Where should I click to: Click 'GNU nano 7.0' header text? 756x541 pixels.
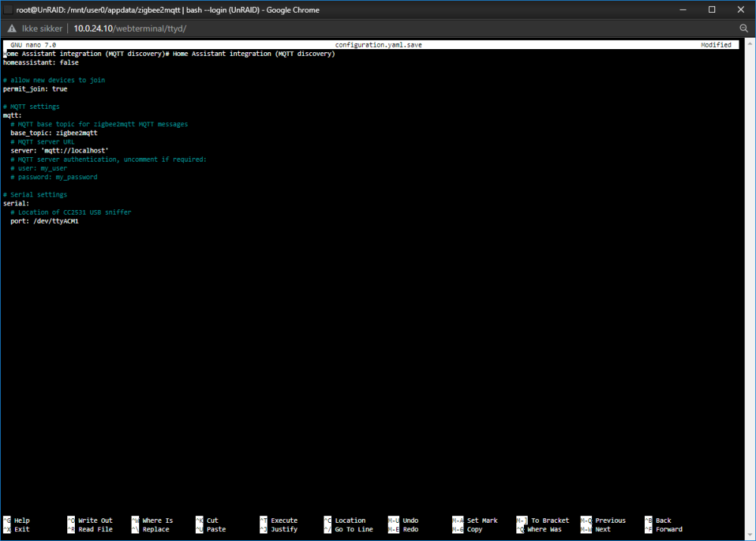(33, 45)
